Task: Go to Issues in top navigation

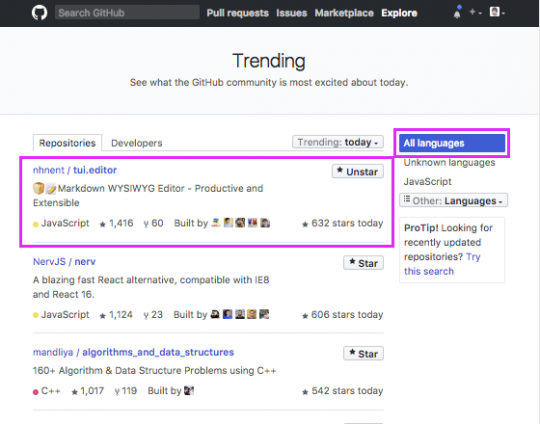Action: (x=291, y=13)
